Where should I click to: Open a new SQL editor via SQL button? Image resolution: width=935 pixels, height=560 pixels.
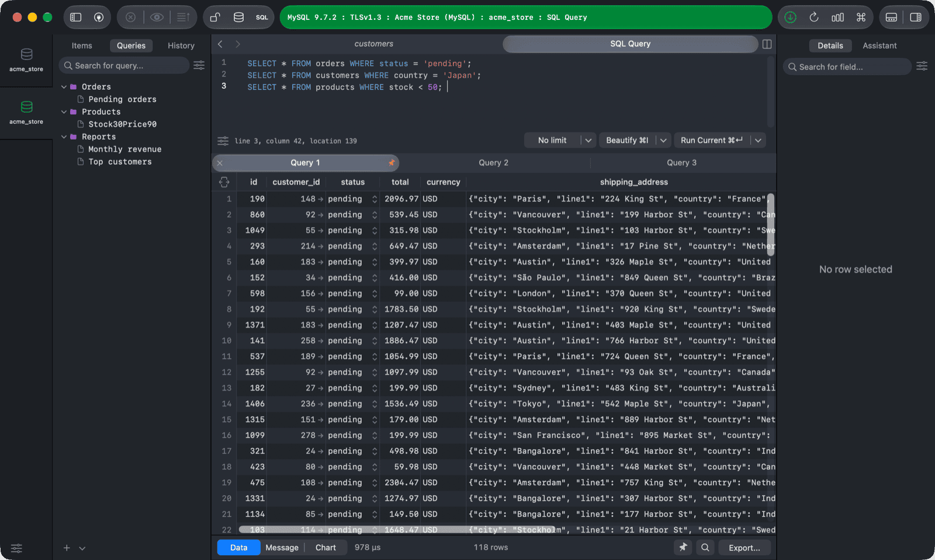pos(262,18)
